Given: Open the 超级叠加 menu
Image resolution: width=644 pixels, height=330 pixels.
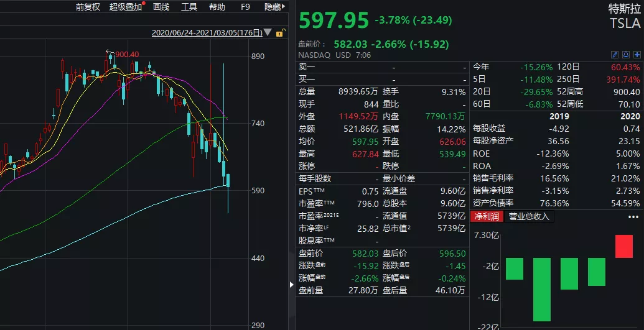Looking at the screenshot, I should pyautogui.click(x=126, y=7).
